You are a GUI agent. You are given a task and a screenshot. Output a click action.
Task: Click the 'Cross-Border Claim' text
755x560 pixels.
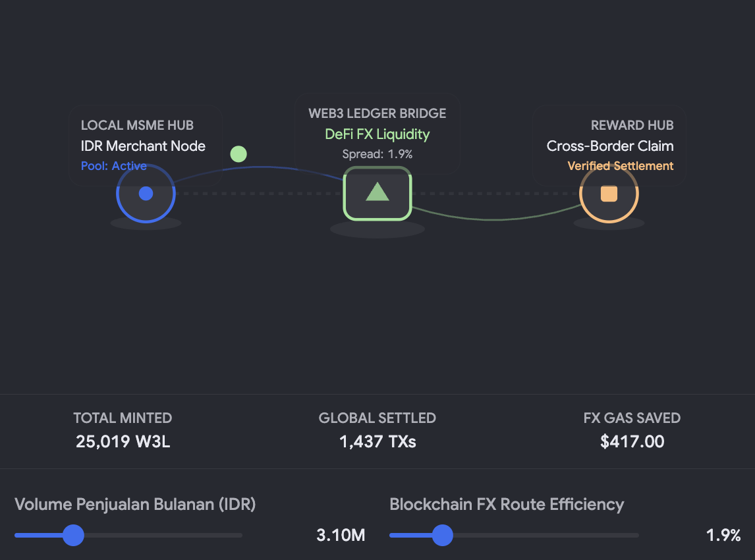(x=610, y=146)
